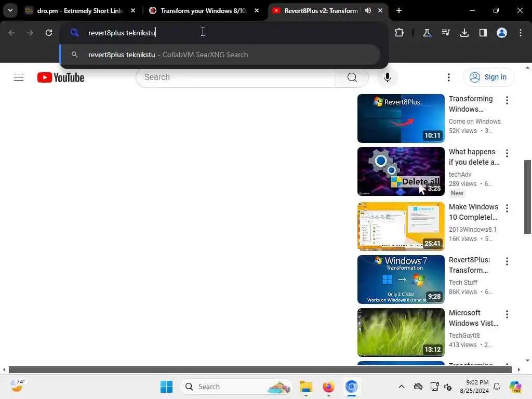Open Firefox from the taskbar
This screenshot has height=399, width=532.
click(x=328, y=387)
